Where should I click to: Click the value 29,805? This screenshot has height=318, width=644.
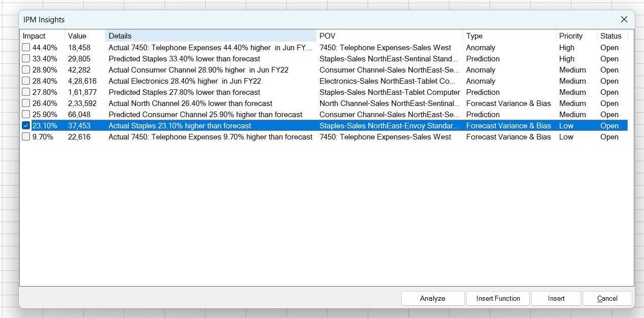79,58
